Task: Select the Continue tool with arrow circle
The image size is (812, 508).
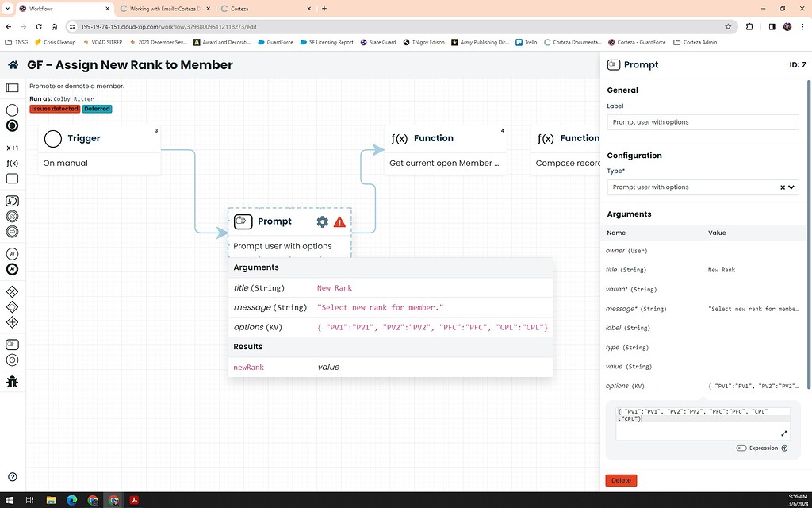Action: (12, 231)
